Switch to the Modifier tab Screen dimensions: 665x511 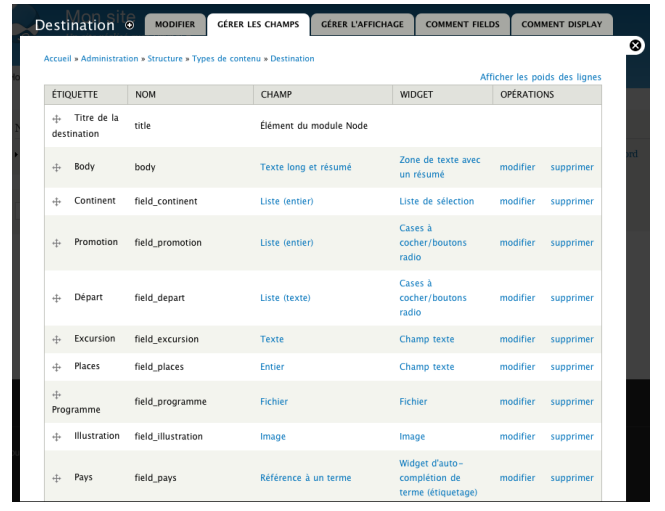click(175, 25)
